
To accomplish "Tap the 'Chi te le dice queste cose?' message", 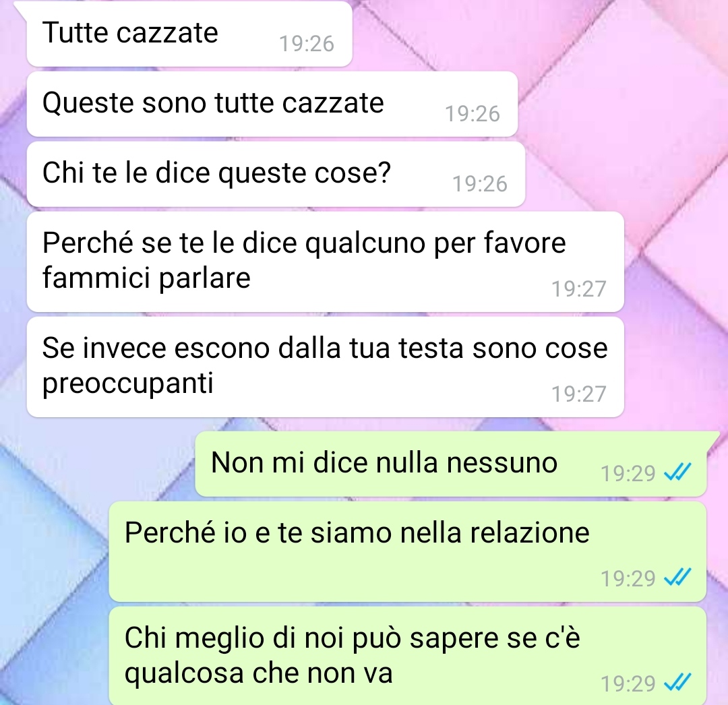I will (276, 174).
